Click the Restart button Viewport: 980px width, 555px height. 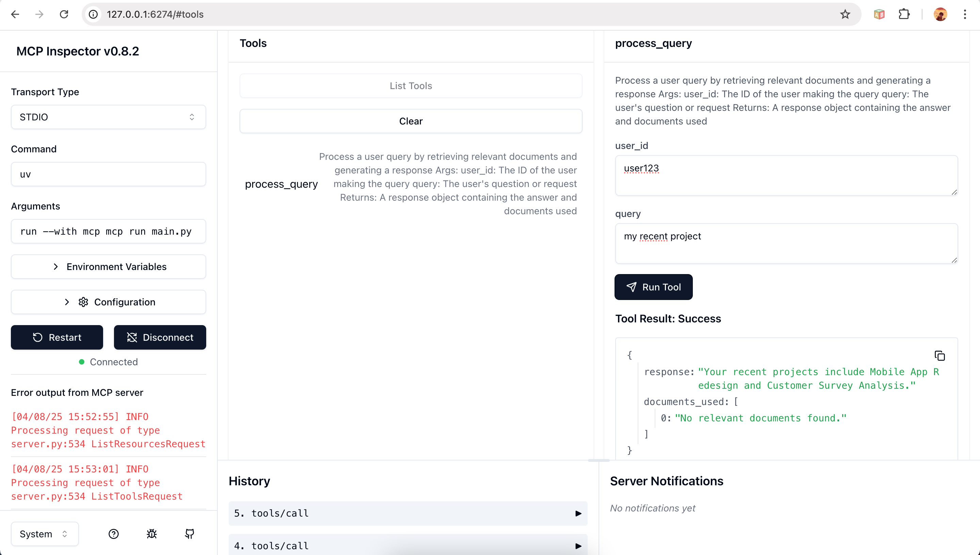point(57,337)
